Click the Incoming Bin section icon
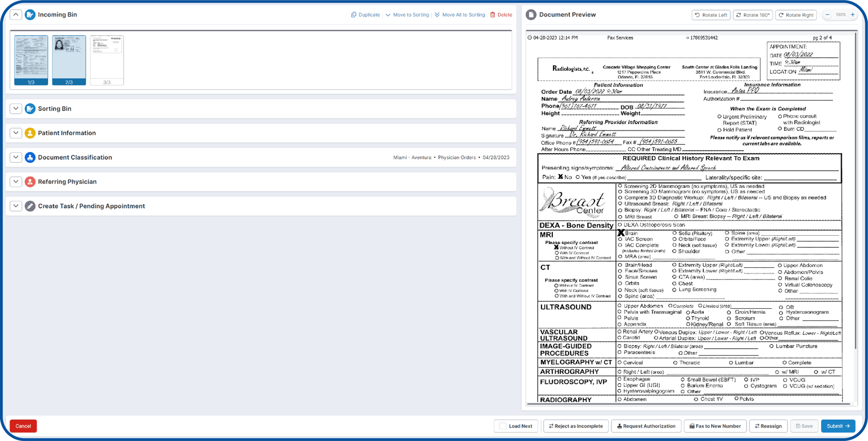 pos(30,15)
